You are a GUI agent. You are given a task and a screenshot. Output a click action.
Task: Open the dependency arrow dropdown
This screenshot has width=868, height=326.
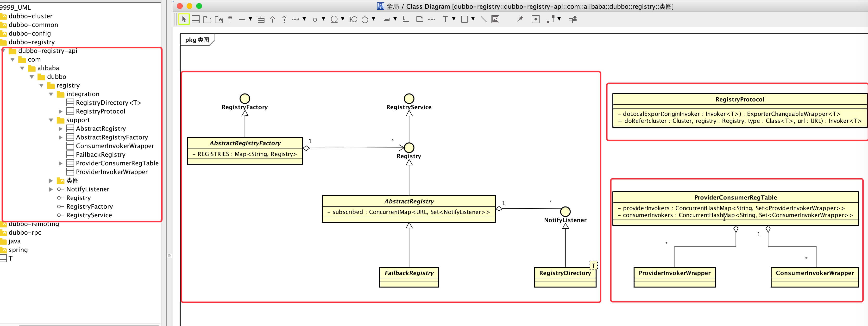point(304,19)
